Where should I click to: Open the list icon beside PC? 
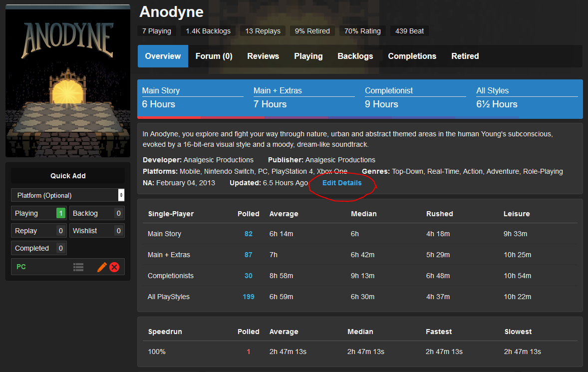point(78,267)
